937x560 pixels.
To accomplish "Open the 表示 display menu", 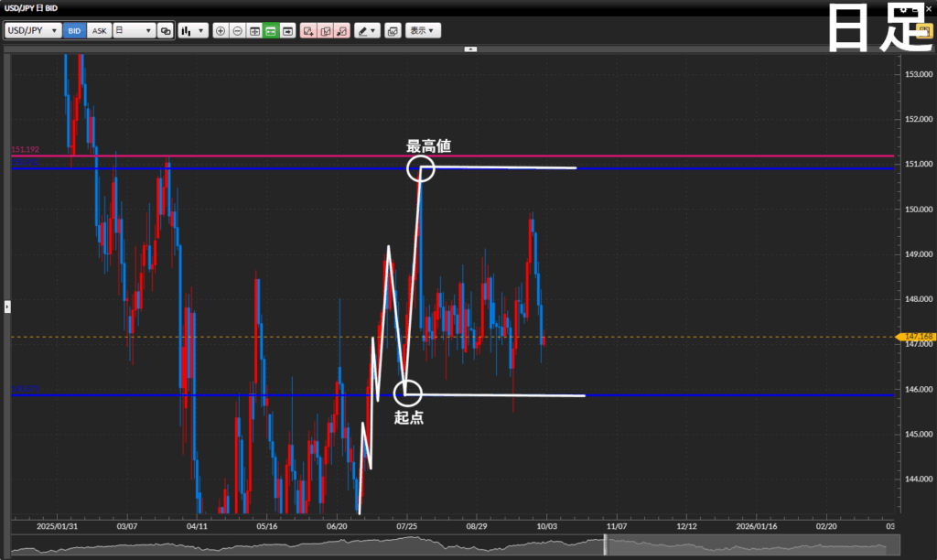I will coord(423,30).
